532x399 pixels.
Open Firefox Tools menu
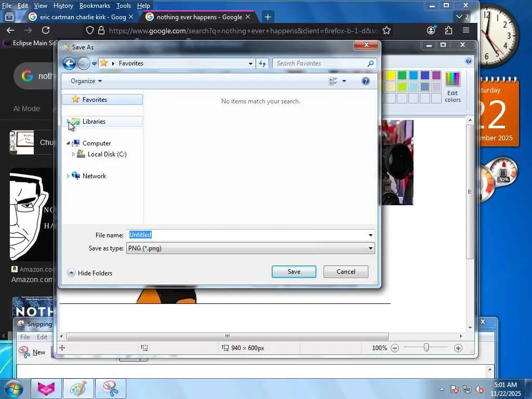[124, 5]
